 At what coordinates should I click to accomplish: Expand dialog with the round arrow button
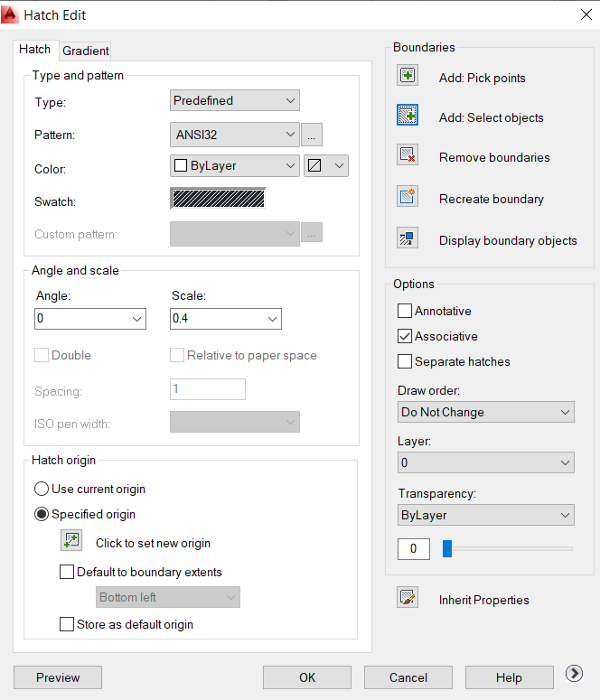[x=573, y=674]
